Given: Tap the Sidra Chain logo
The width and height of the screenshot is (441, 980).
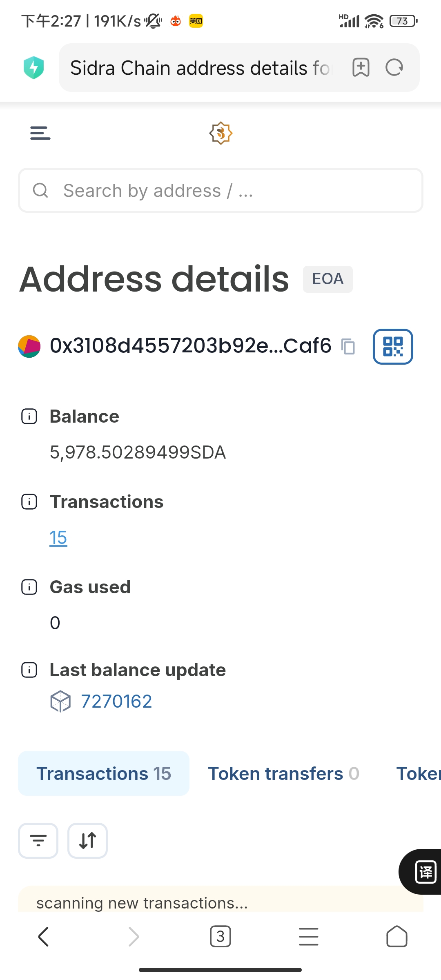Looking at the screenshot, I should click(220, 133).
